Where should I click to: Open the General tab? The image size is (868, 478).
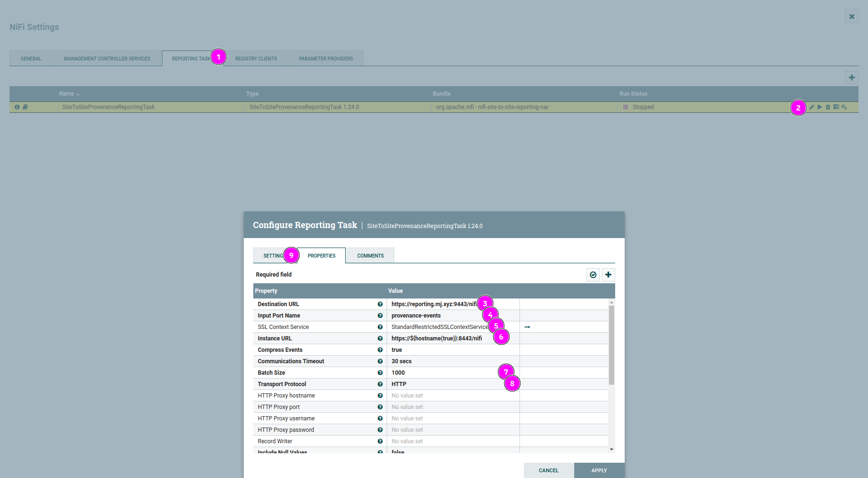coord(31,59)
